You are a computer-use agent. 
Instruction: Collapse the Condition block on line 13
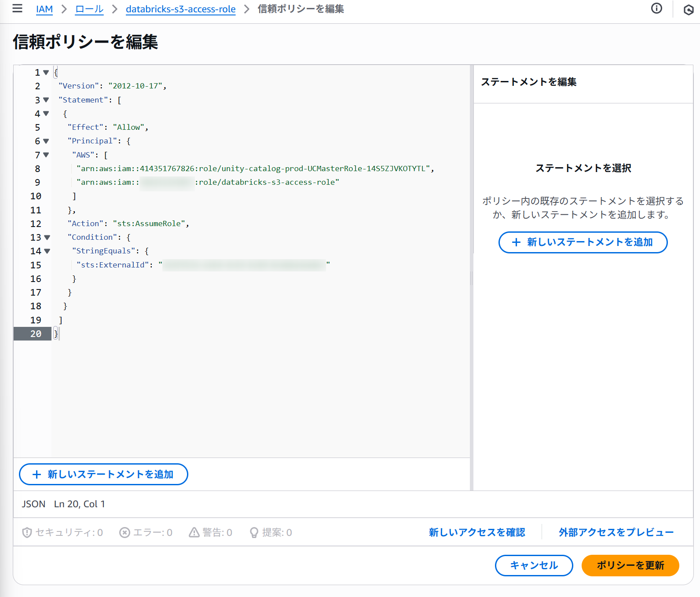click(47, 238)
